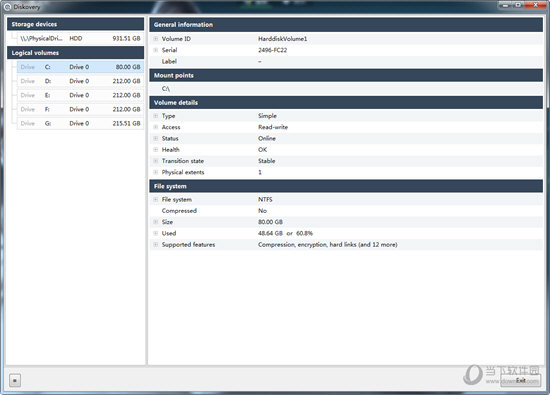Click the Stable transition state value
Screen dimensions: 550x395
click(x=267, y=161)
